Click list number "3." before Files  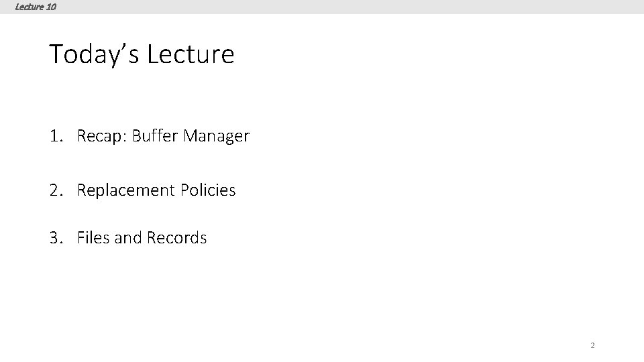(x=56, y=238)
